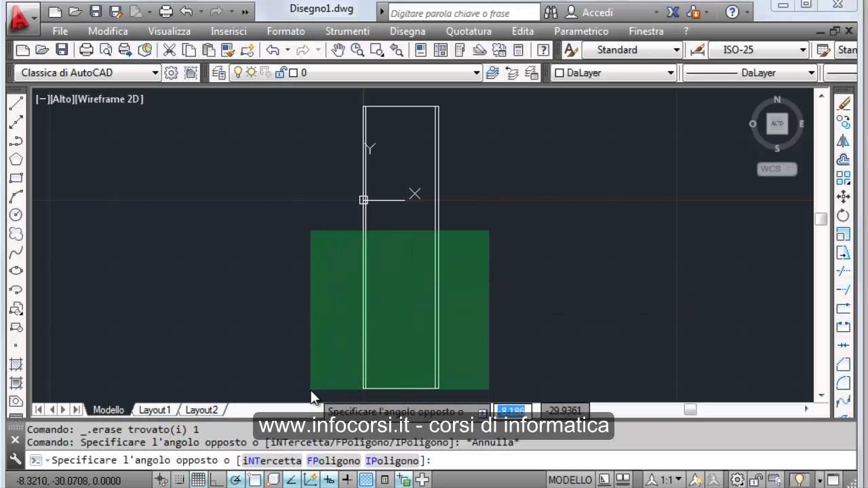
Task: Click the keyword search input field
Action: click(465, 12)
